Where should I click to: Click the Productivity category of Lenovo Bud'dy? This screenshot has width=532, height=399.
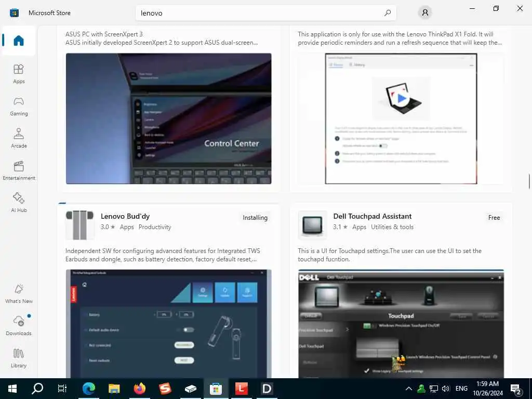155,227
